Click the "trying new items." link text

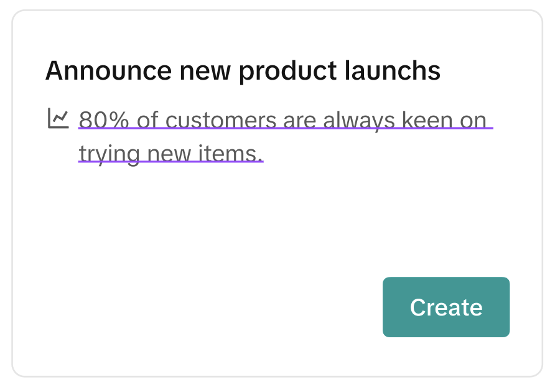coord(171,152)
